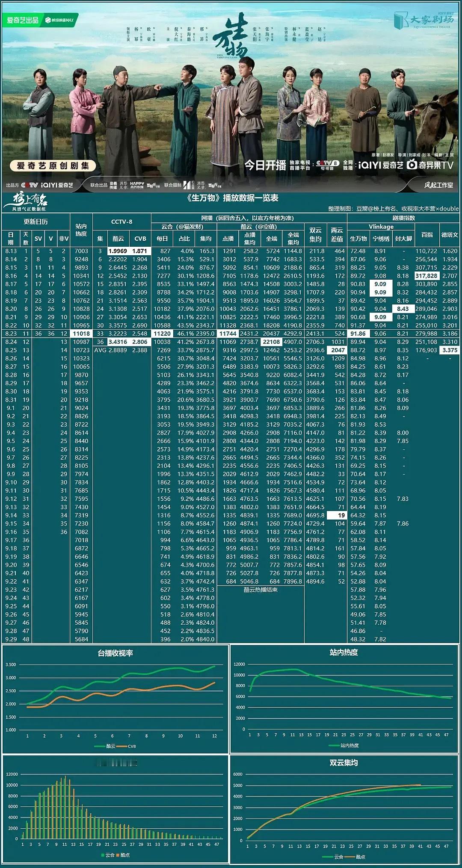Click the 110,722 百指 cell
The height and width of the screenshot is (868, 462).
pyautogui.click(x=426, y=251)
